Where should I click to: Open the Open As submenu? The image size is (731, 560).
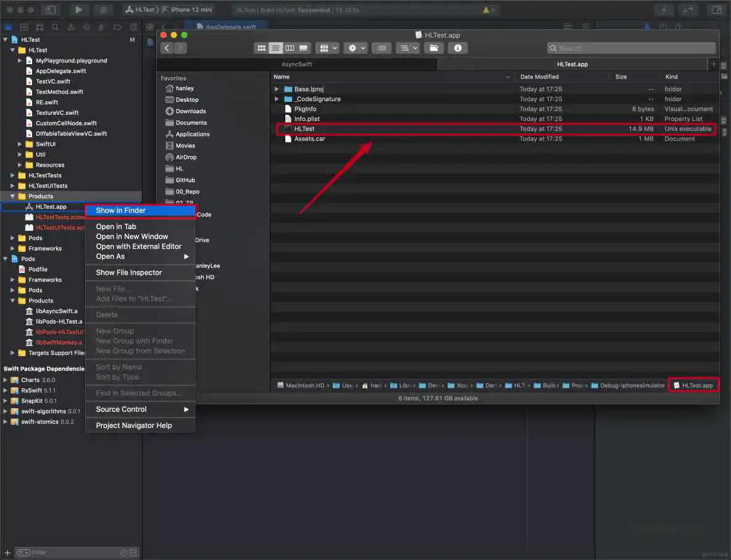tap(140, 256)
